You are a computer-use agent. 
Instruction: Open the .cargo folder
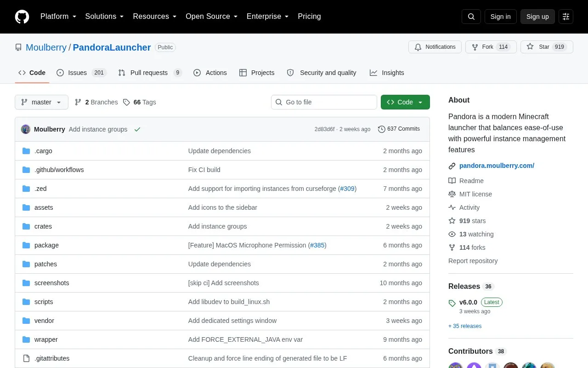[43, 151]
